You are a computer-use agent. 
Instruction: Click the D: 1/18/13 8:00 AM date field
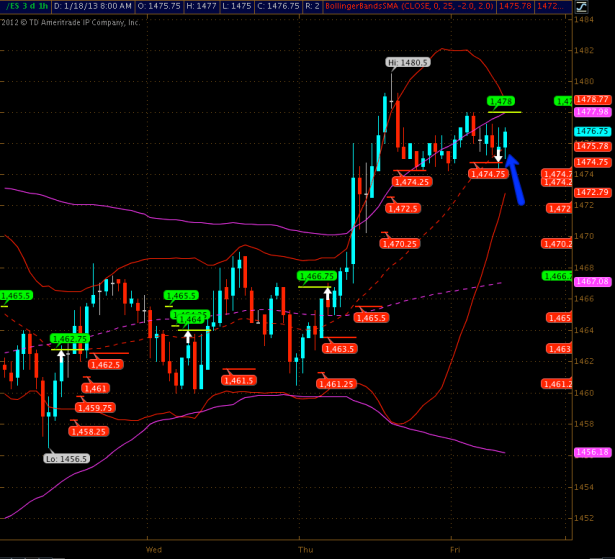[97, 6]
